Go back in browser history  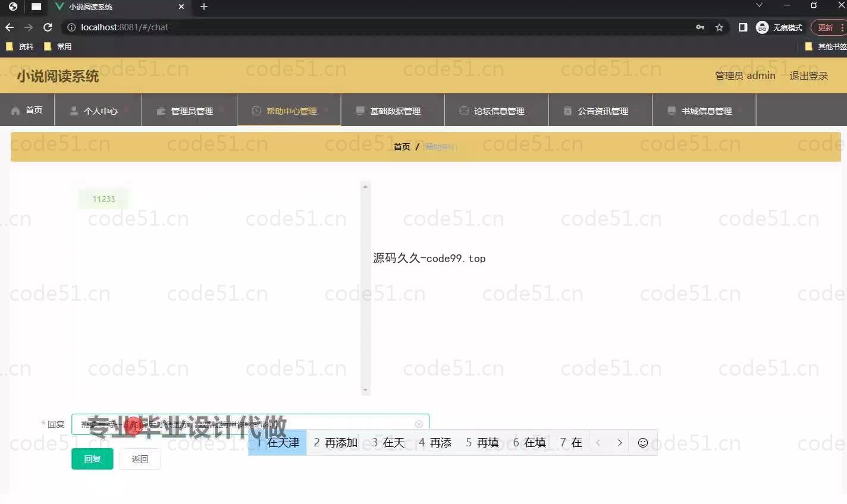click(9, 27)
